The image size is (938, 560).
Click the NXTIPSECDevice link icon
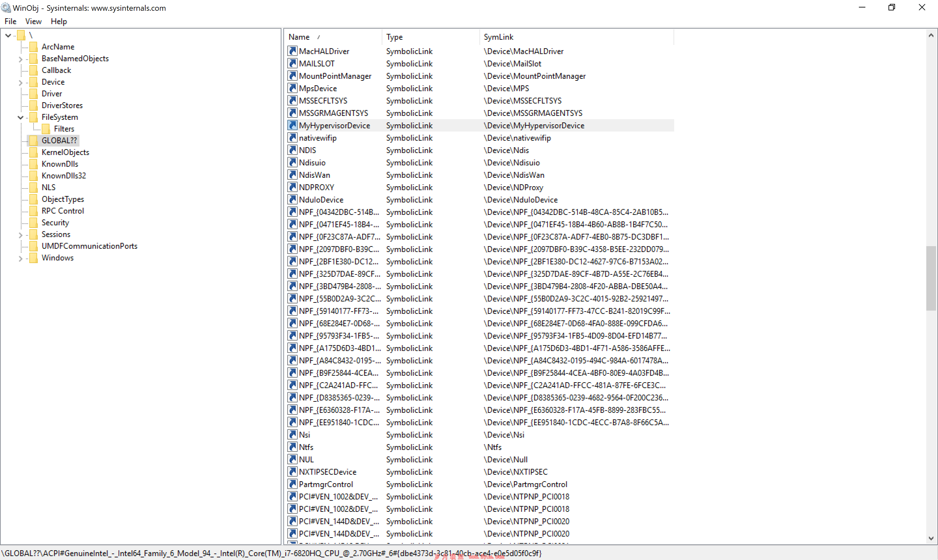tap(292, 472)
